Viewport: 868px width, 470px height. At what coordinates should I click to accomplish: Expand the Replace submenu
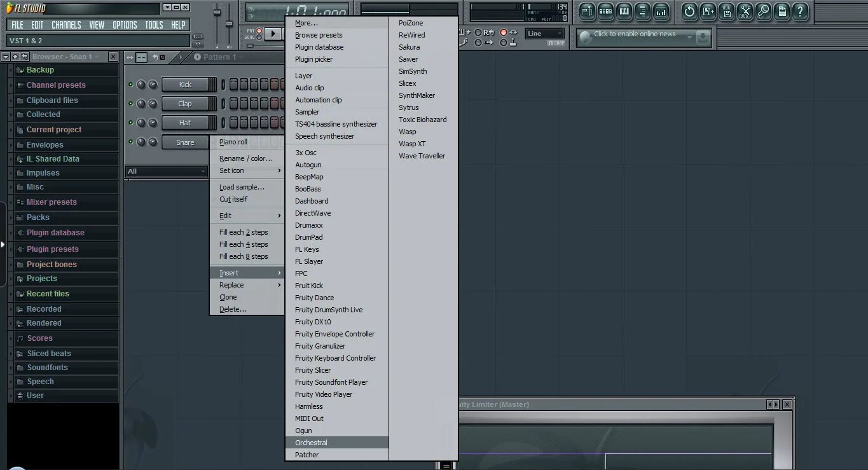(x=247, y=285)
